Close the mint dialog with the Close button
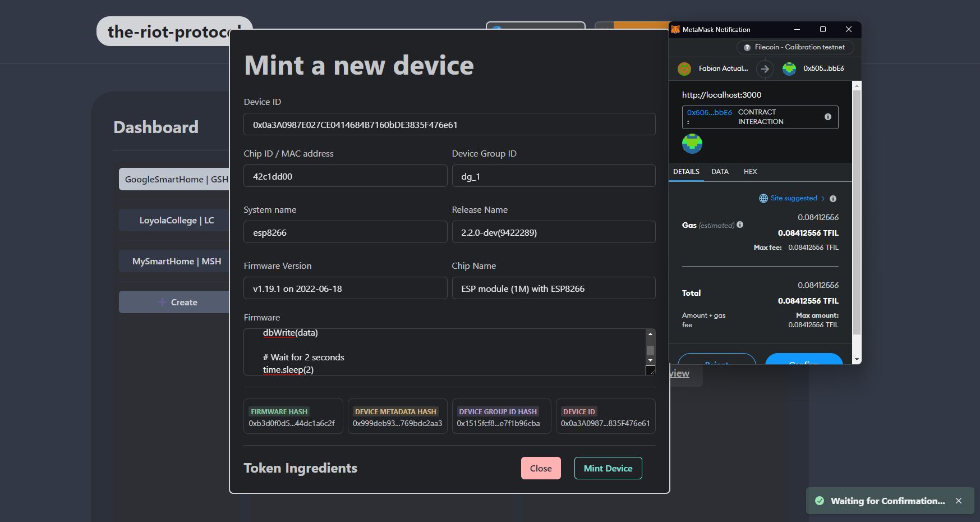The width and height of the screenshot is (980, 522). [540, 468]
